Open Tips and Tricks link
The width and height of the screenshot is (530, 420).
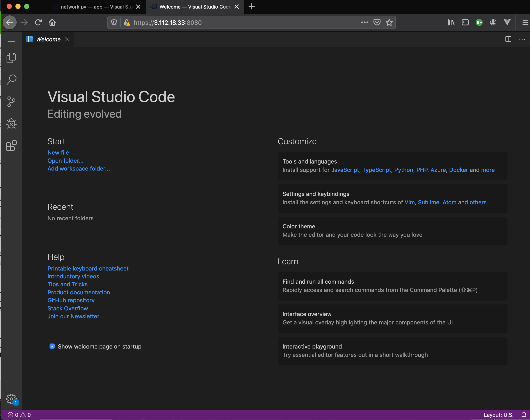click(67, 284)
